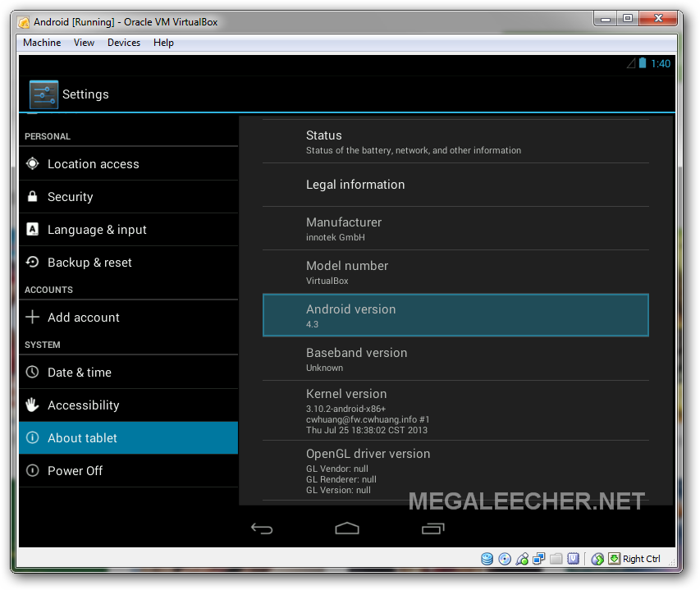Click the VirtualBox display status icon
This screenshot has height=590, width=700.
(574, 559)
